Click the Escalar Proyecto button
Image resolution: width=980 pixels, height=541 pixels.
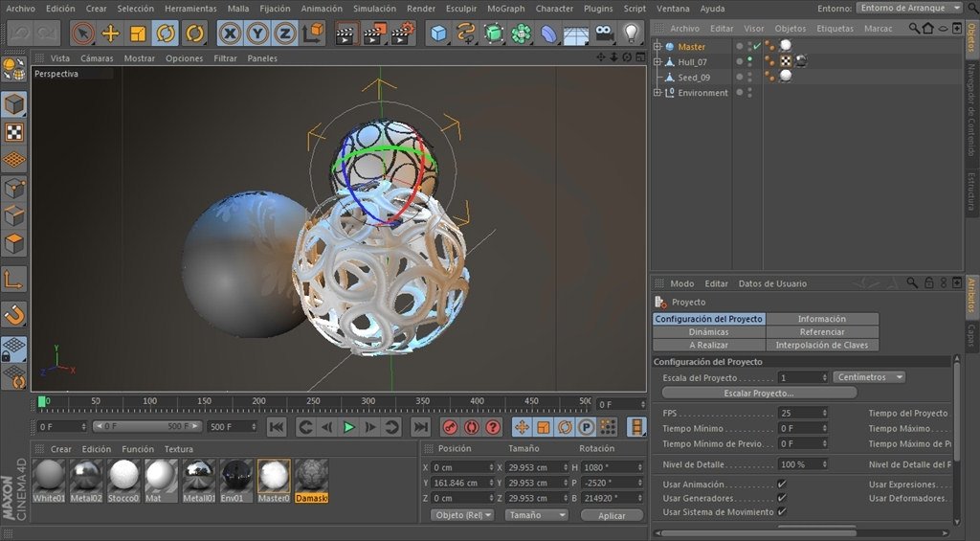coord(759,393)
